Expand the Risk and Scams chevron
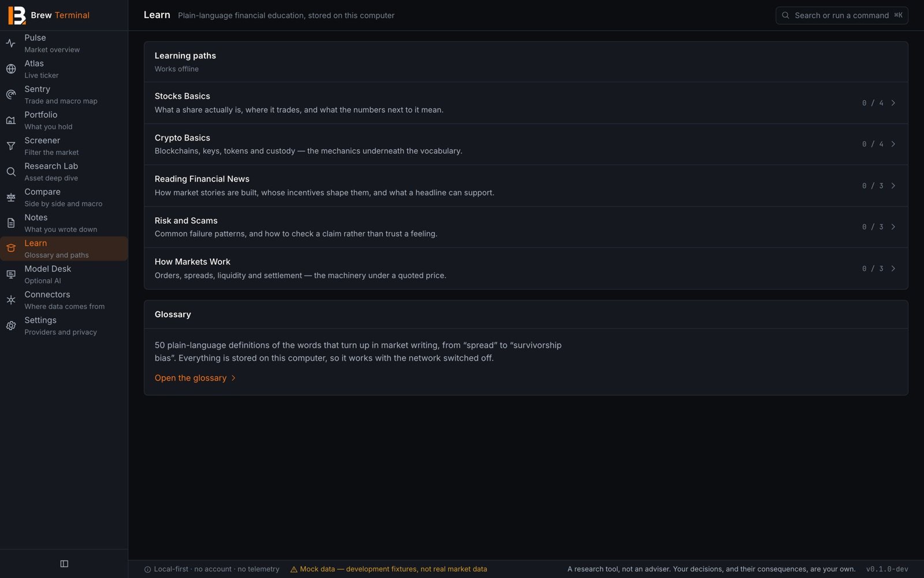Image resolution: width=924 pixels, height=578 pixels. [x=893, y=227]
